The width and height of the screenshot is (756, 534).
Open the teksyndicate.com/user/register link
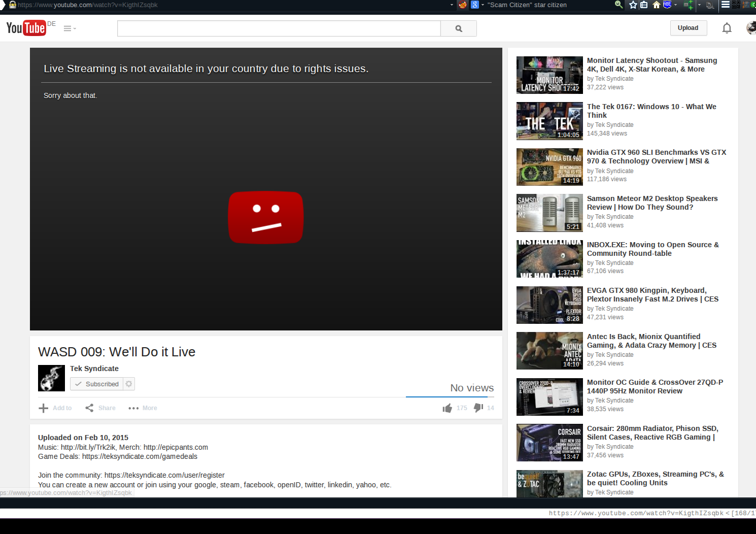pyautogui.click(x=164, y=475)
